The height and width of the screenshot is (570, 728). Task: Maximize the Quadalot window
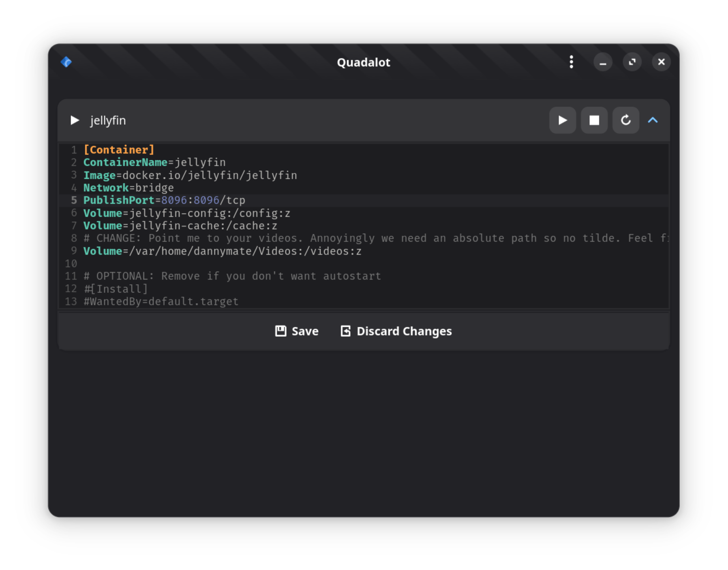(x=632, y=62)
